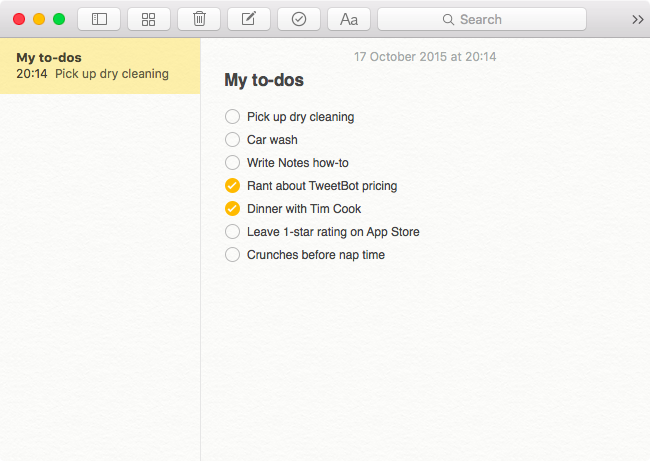Viewport: 650px width, 461px height.
Task: Uncheck Dinner with Tim Cook
Action: 233,209
